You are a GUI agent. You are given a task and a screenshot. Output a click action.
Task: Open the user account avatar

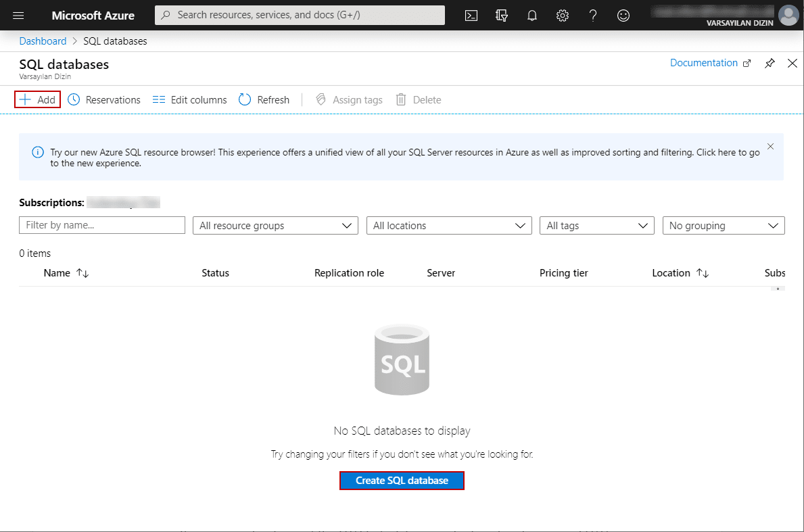coord(788,15)
